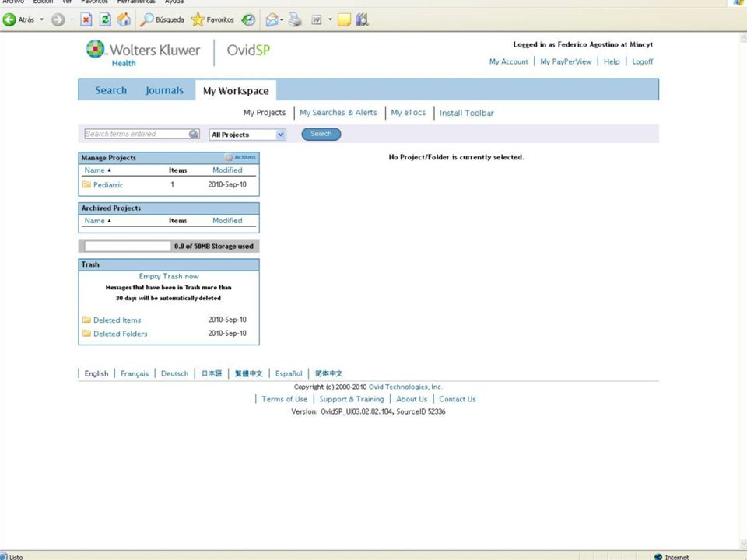Open the Atrás history dropdown arrow

(41, 19)
